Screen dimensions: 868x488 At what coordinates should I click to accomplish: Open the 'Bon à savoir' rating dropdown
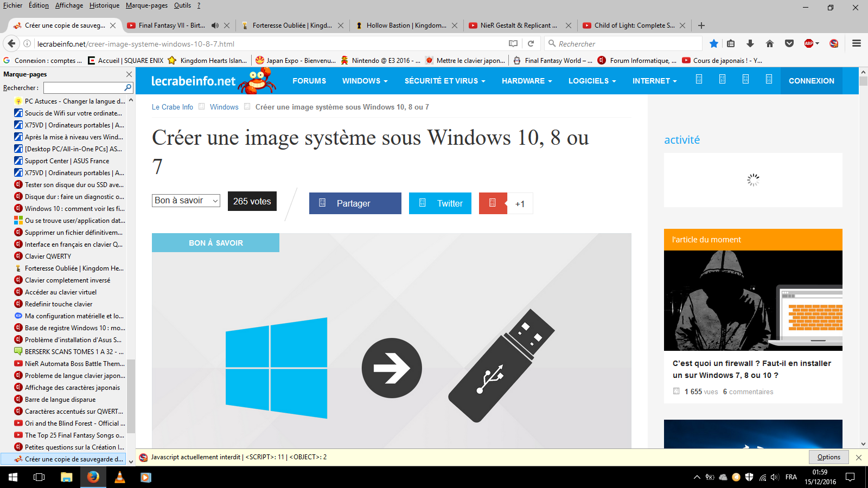[x=186, y=201]
